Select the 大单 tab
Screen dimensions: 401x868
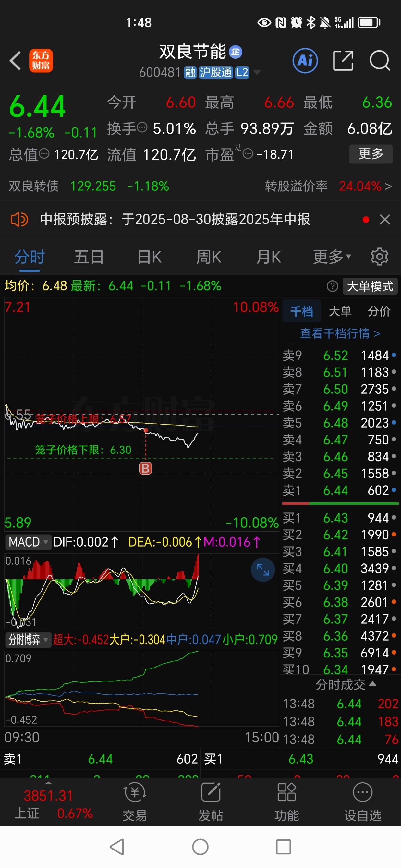(x=340, y=311)
